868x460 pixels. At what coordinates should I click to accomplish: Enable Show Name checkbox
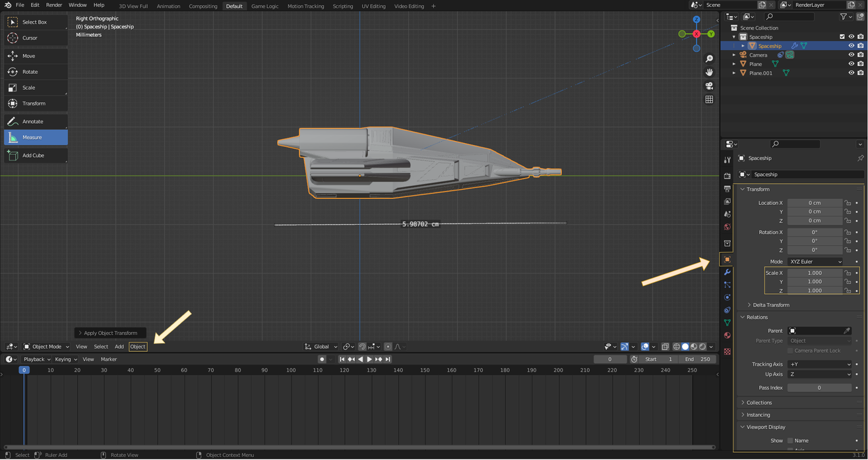coord(790,440)
